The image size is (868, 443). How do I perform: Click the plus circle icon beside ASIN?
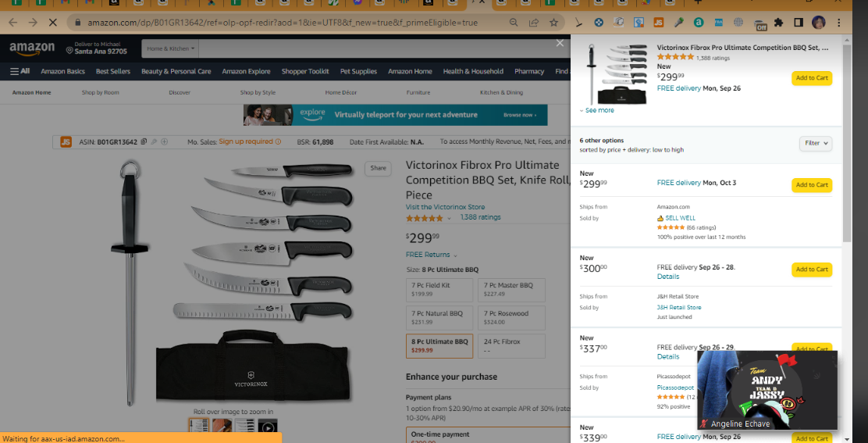165,141
